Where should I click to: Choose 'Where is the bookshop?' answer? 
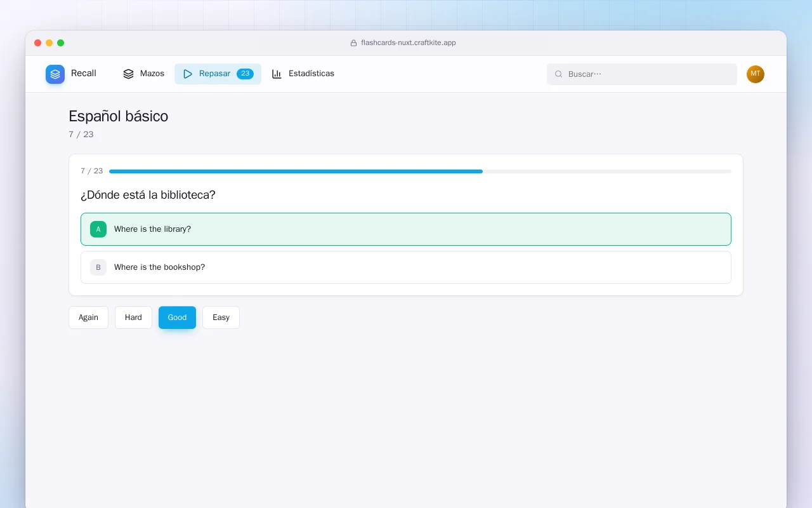coord(406,267)
